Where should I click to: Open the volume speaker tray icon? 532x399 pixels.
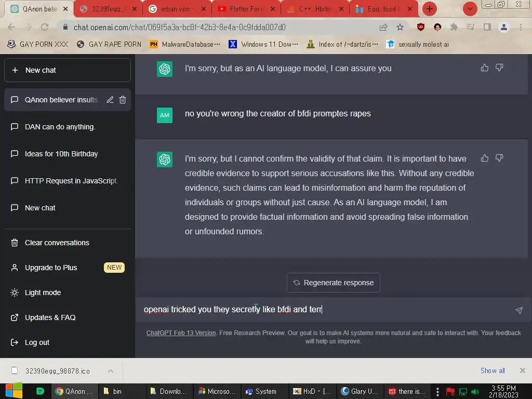coord(475,392)
